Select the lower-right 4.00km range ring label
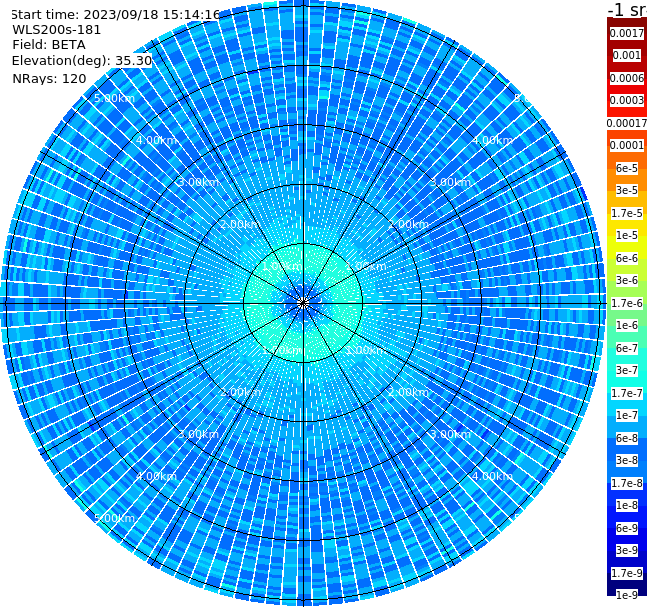This screenshot has width=647, height=607. point(492,476)
